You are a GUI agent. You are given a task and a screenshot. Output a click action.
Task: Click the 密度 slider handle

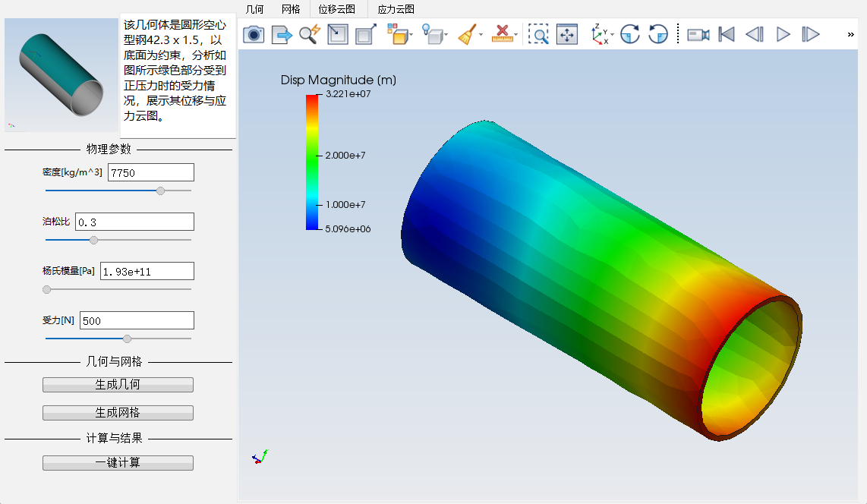point(160,191)
